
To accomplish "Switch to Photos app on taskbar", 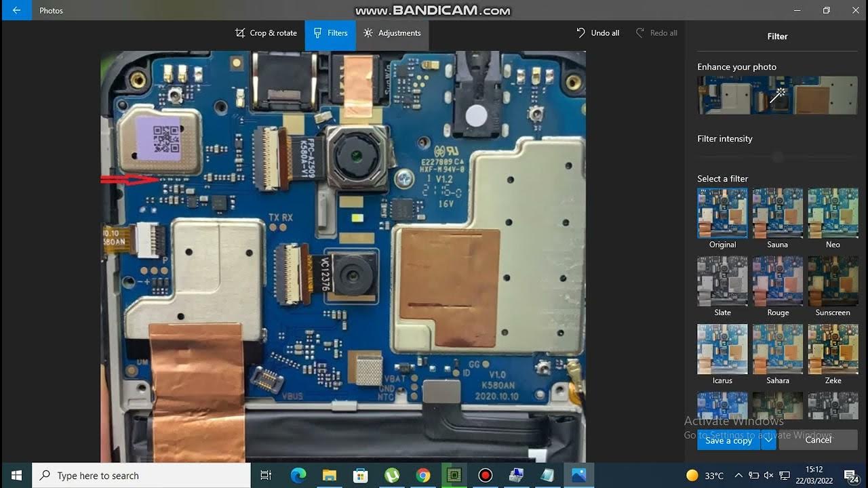I will pyautogui.click(x=578, y=476).
